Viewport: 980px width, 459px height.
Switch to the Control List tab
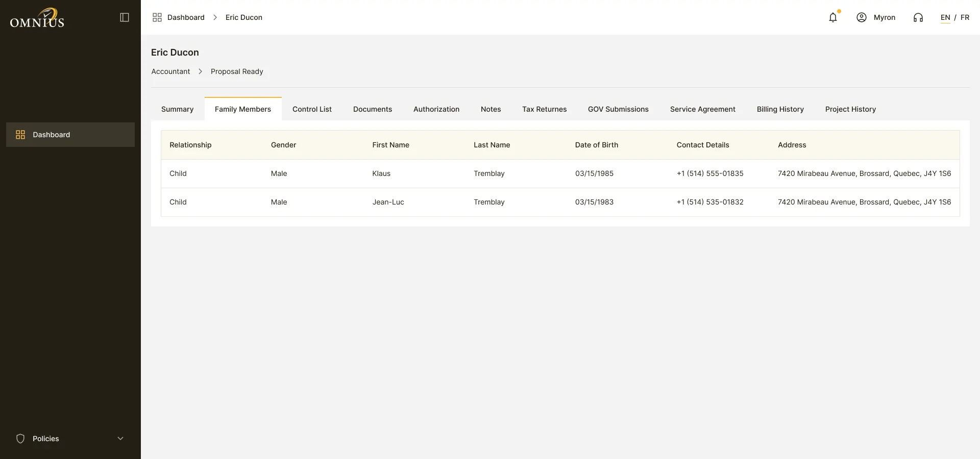(312, 109)
